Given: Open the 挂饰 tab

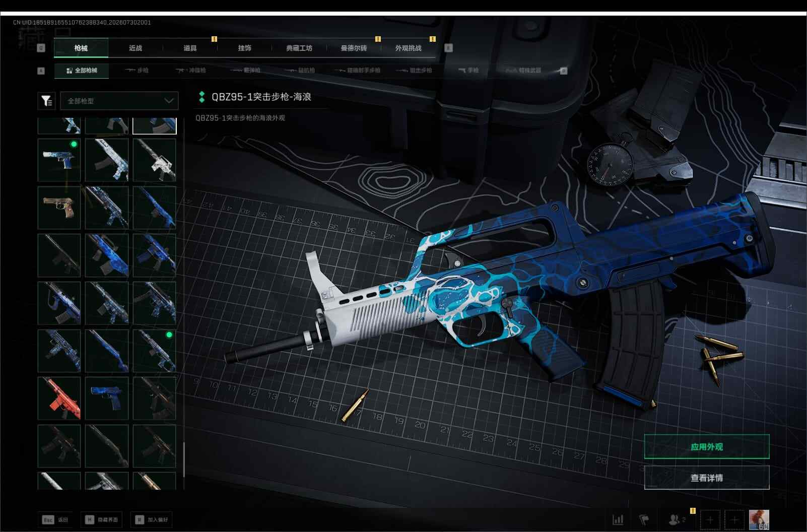Looking at the screenshot, I should 245,48.
